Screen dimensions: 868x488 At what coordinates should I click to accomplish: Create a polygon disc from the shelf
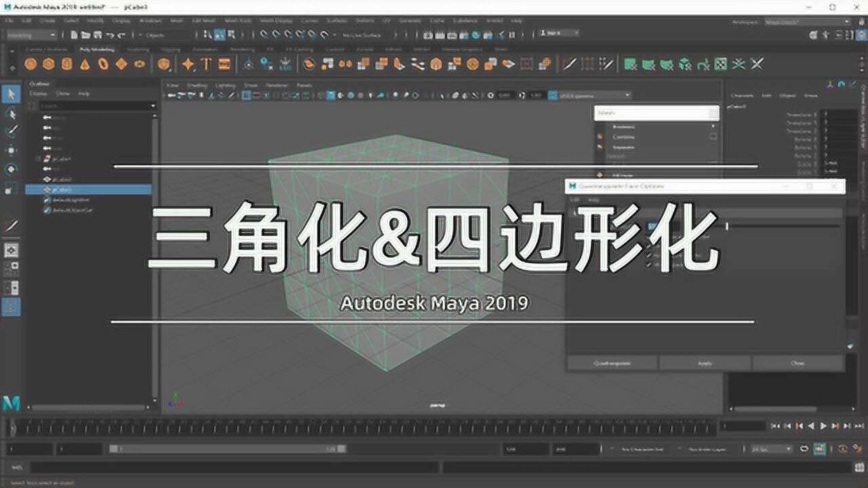point(140,64)
